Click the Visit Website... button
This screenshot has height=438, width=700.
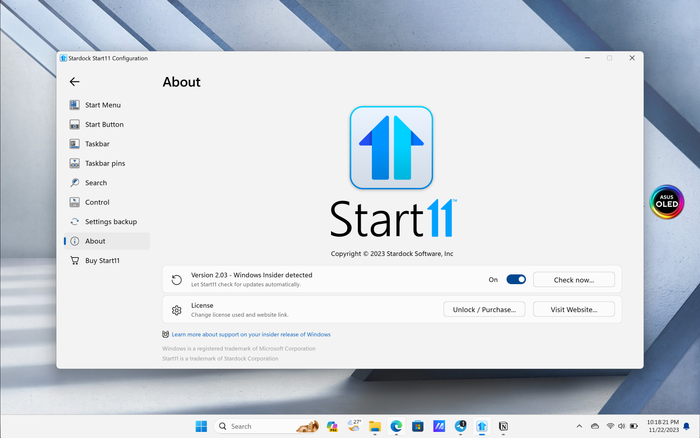[574, 309]
